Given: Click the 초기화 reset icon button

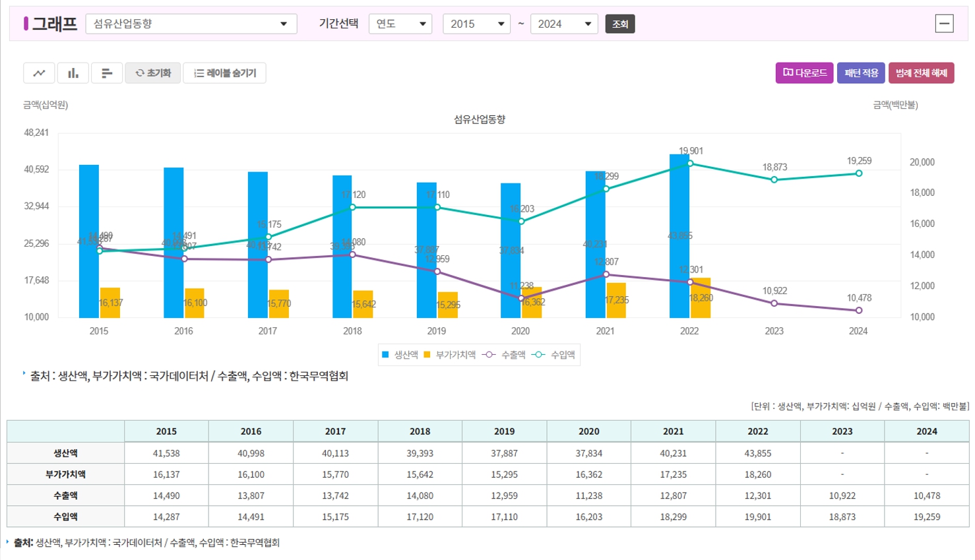Looking at the screenshot, I should point(152,73).
